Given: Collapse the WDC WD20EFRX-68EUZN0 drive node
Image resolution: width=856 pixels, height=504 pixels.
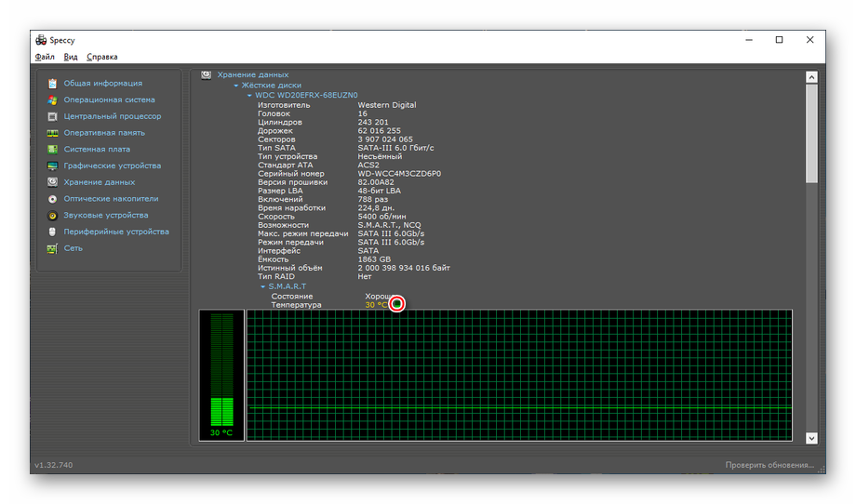Looking at the screenshot, I should (x=249, y=95).
